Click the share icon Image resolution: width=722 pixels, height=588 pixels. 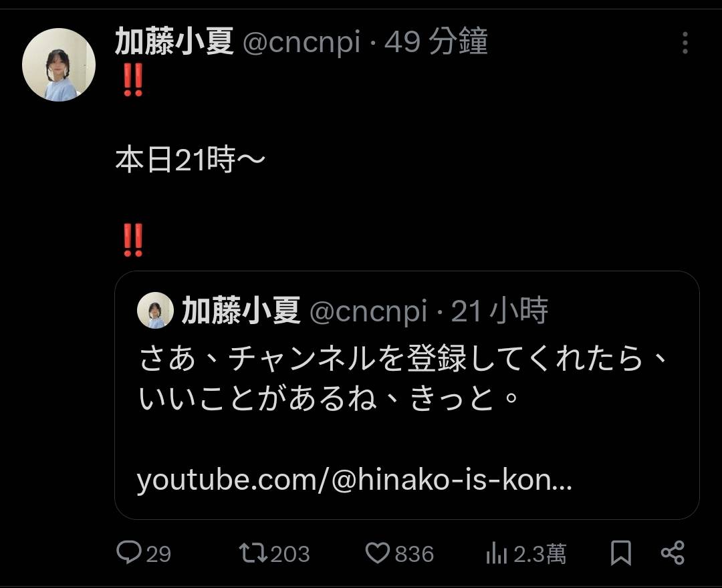[x=672, y=553]
